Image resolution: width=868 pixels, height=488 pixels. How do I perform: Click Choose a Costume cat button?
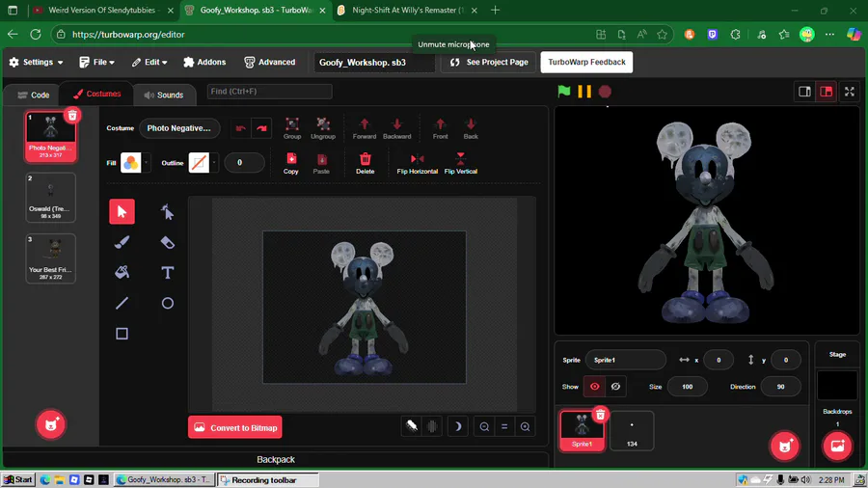click(51, 424)
